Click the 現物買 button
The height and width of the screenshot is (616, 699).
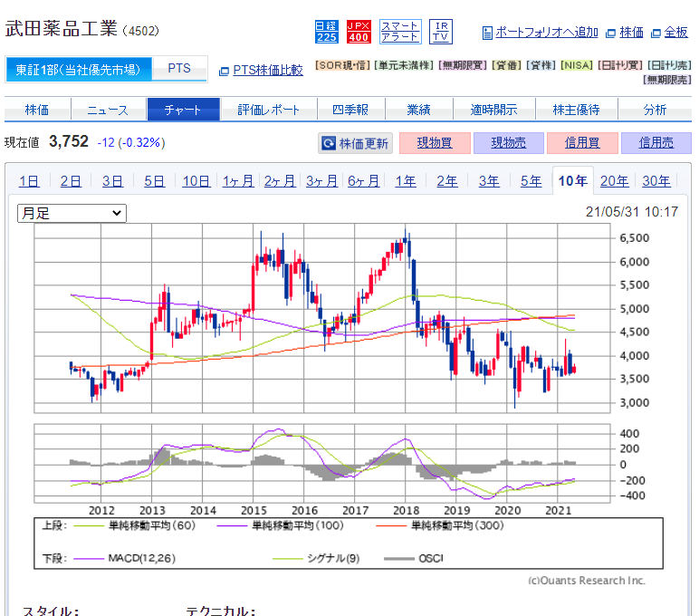tap(435, 143)
